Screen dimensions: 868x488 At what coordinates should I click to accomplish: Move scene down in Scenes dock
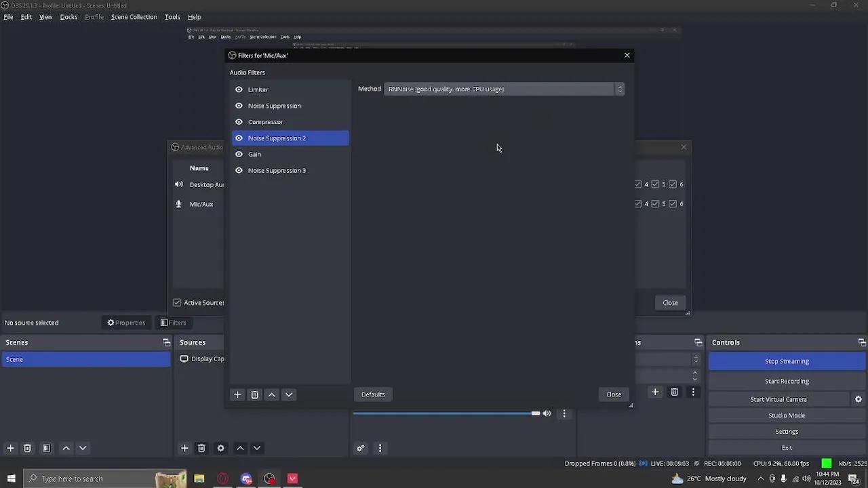click(x=83, y=448)
